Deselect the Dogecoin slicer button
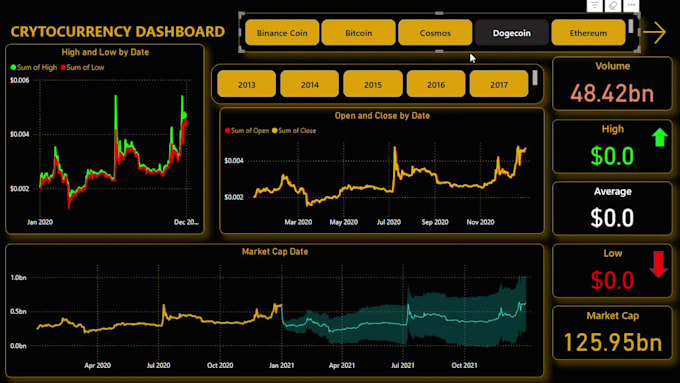 point(512,33)
